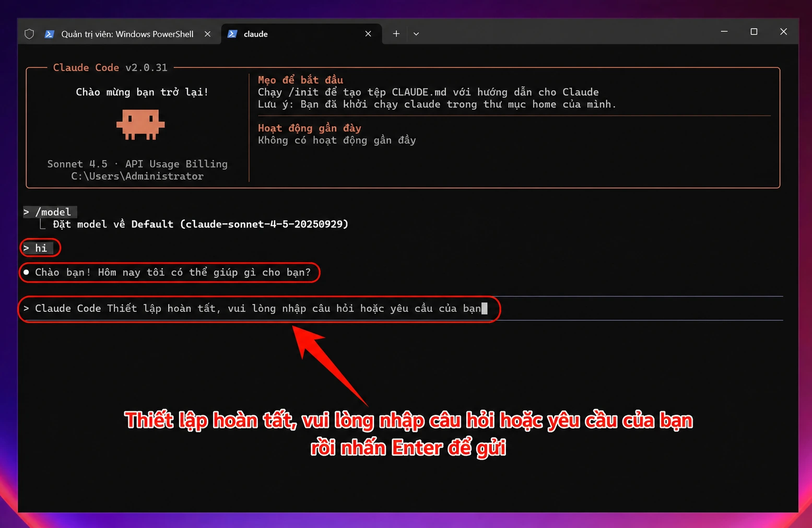The width and height of the screenshot is (812, 528).
Task: Click the 'hi' user message
Action: tap(38, 248)
